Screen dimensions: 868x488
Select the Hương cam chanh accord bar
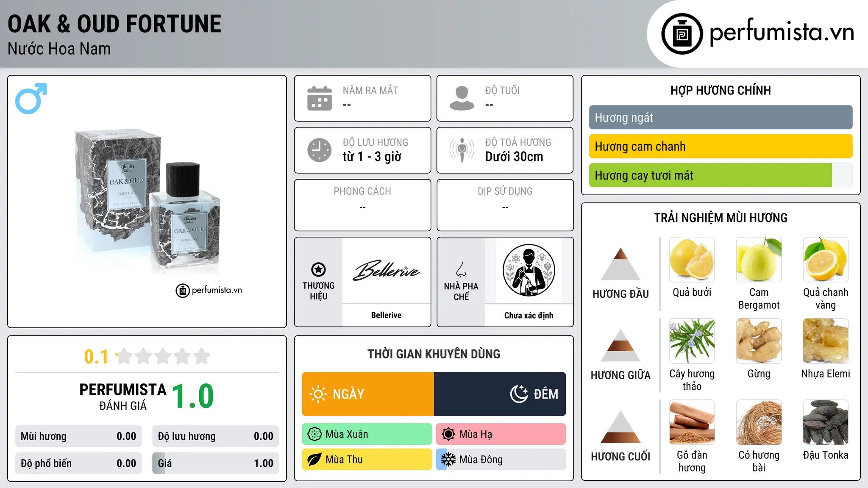[721, 146]
